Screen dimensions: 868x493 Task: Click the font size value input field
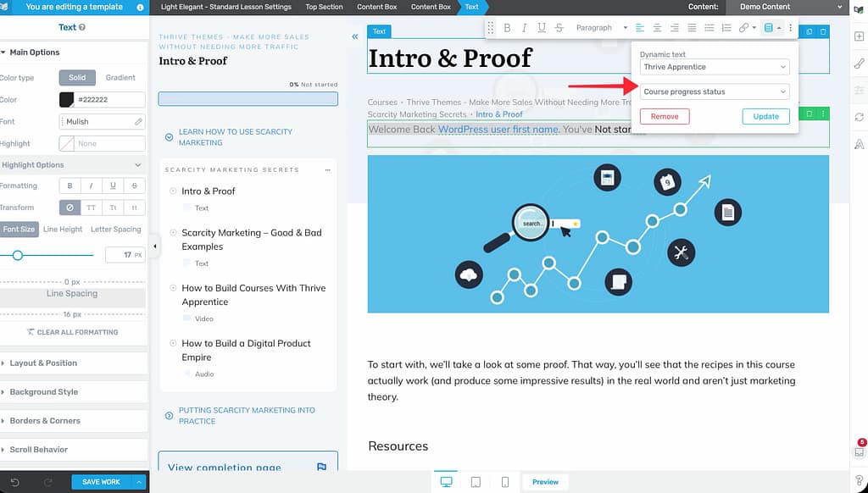pyautogui.click(x=121, y=255)
